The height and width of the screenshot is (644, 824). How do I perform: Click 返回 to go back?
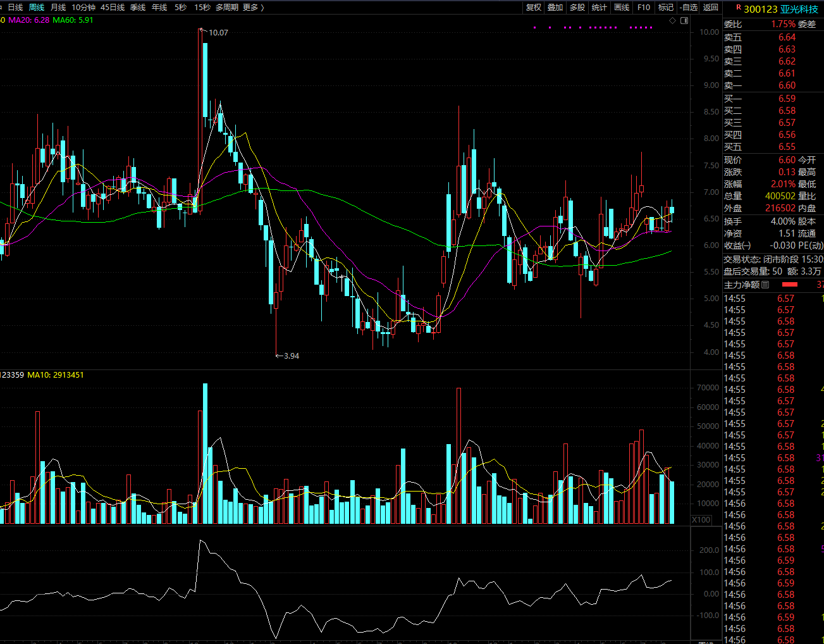tap(711, 7)
